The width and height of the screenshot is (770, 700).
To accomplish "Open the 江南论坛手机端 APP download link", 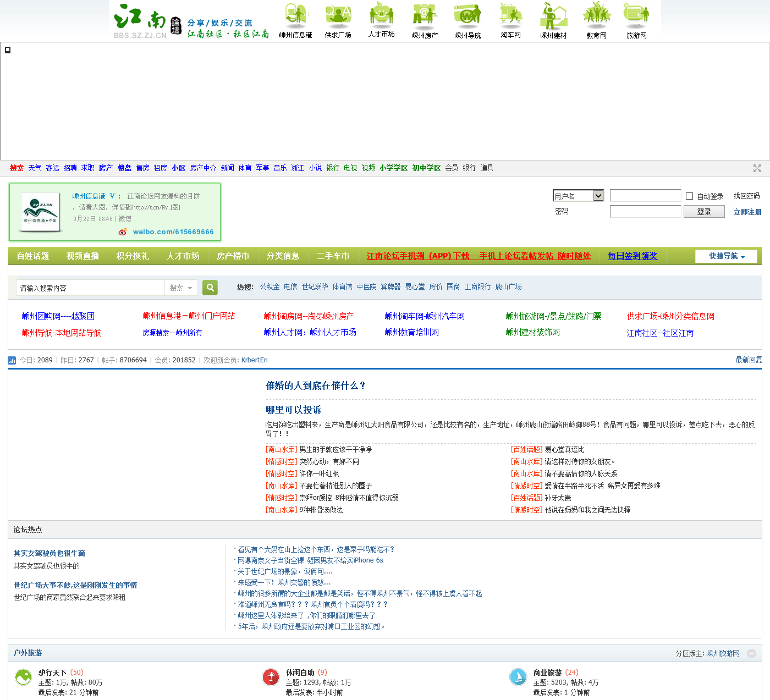I will (x=479, y=256).
